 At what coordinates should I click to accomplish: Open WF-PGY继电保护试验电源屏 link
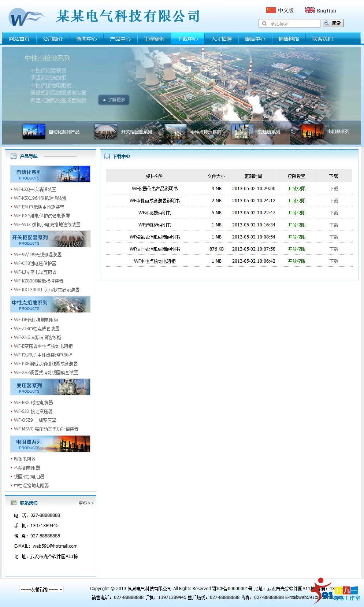click(42, 216)
